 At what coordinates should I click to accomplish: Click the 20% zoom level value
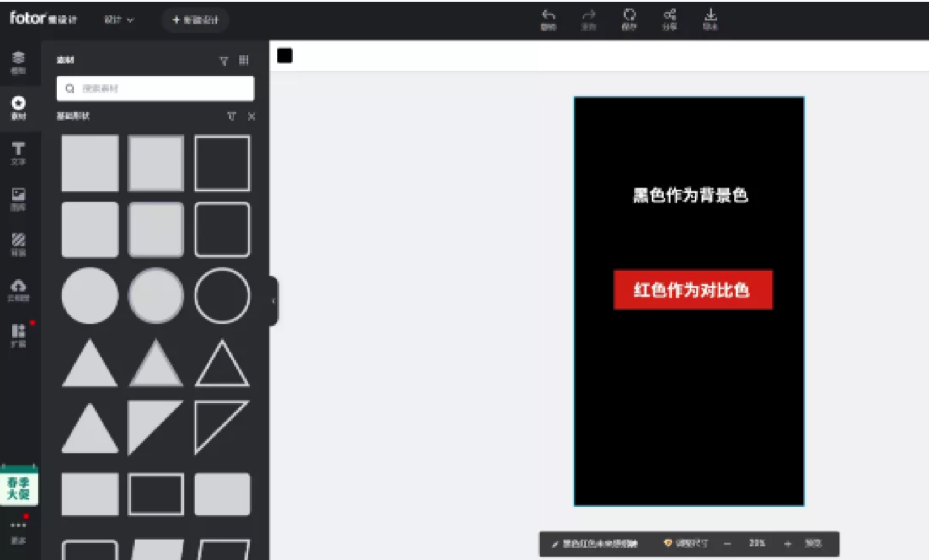click(x=757, y=543)
